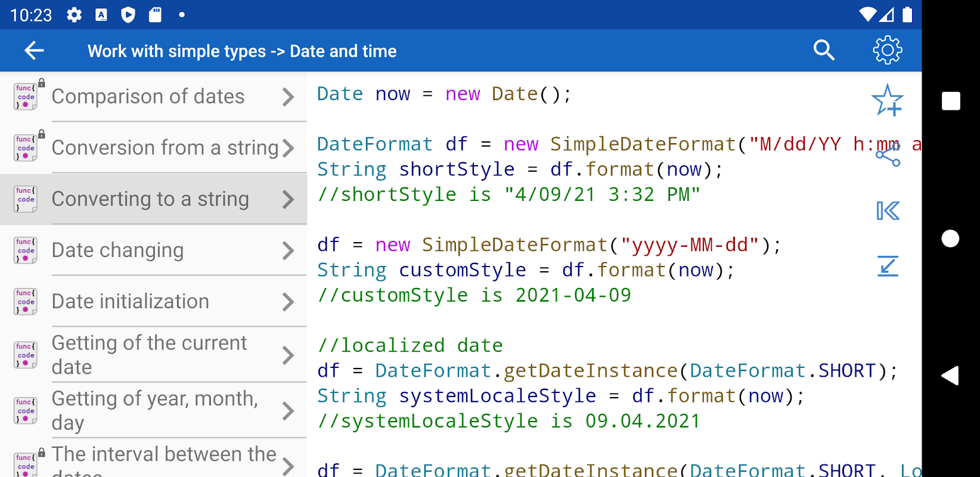
Task: Open settings via the gear icon
Action: (888, 51)
